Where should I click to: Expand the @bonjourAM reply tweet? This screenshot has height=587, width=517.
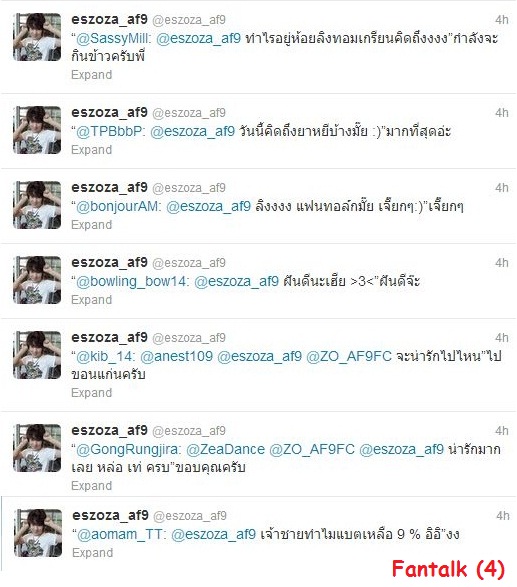click(92, 225)
